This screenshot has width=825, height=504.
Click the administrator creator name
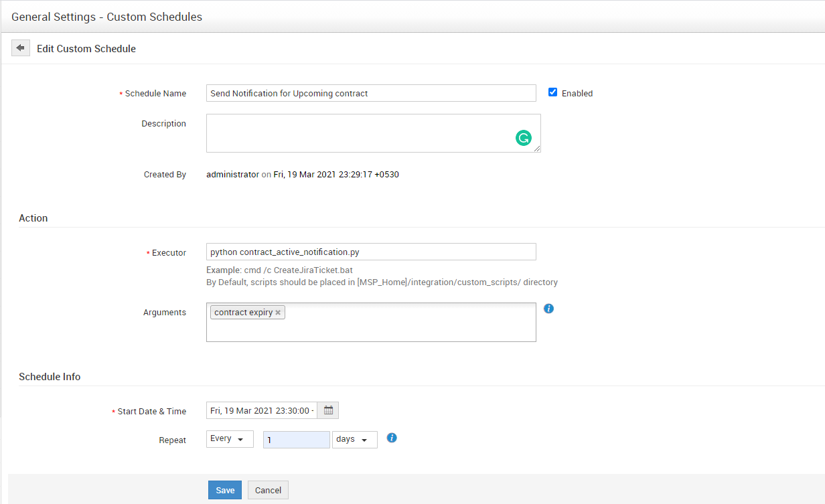(232, 174)
